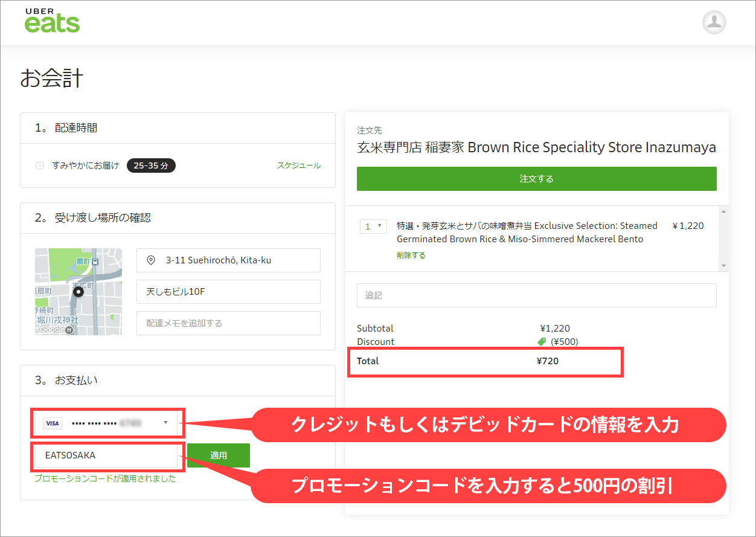
Task: Click the green discount tag icon
Action: click(542, 342)
